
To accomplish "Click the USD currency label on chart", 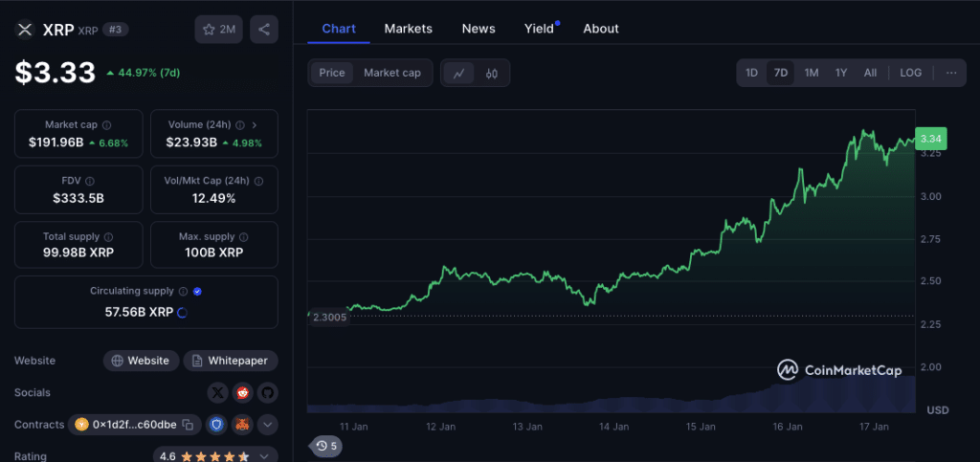I will (x=938, y=410).
